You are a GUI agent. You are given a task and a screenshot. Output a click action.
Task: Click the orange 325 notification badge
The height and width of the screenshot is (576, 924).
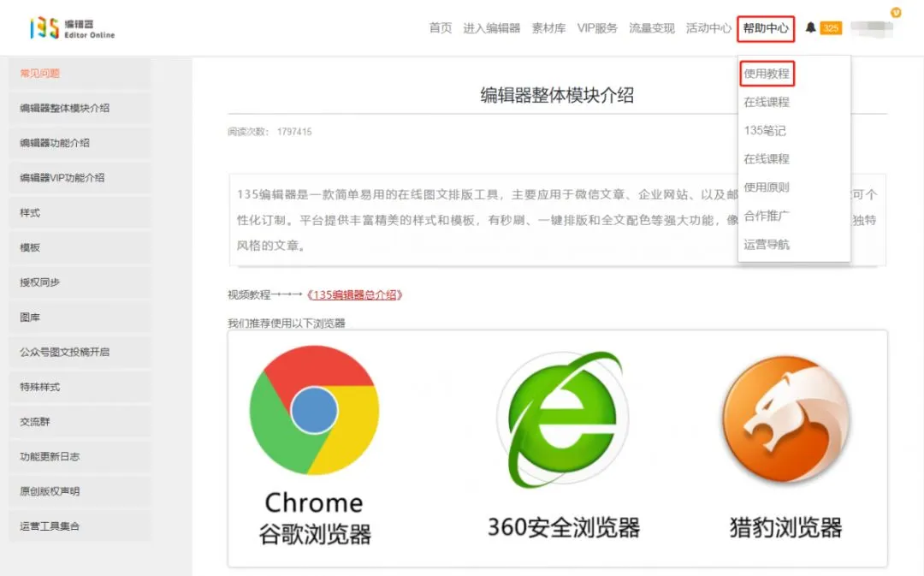coord(831,27)
